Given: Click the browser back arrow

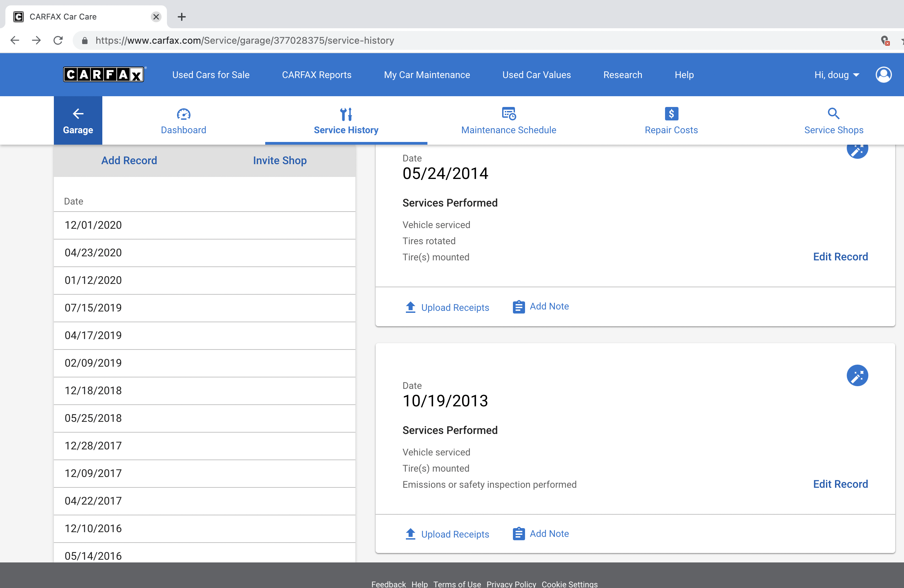Looking at the screenshot, I should 15,40.
